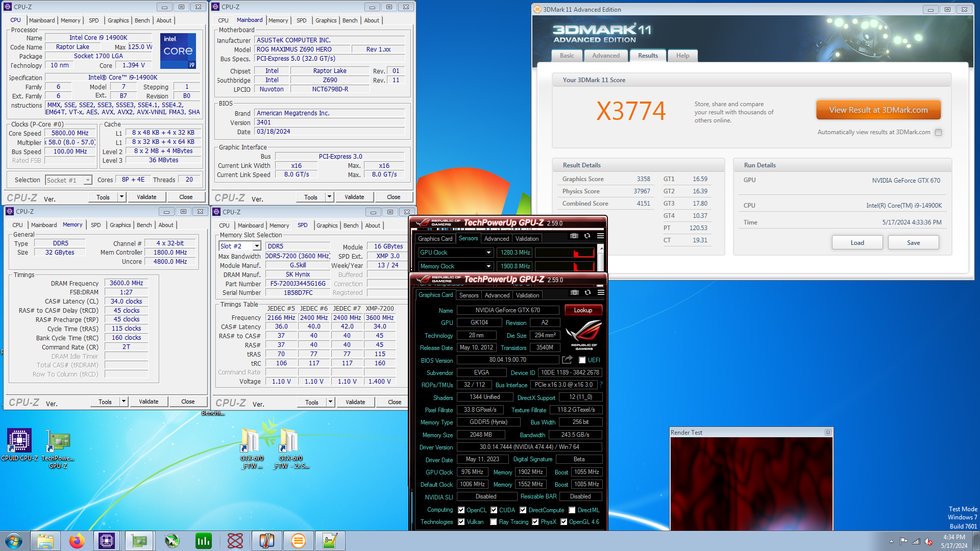The height and width of the screenshot is (551, 980).
Task: Open CPUID CPU-Z desktop shortcut
Action: point(19,445)
